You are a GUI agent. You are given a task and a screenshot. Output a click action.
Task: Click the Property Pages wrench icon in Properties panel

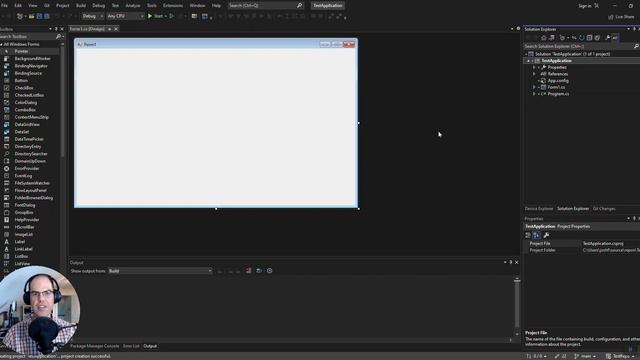(546, 235)
